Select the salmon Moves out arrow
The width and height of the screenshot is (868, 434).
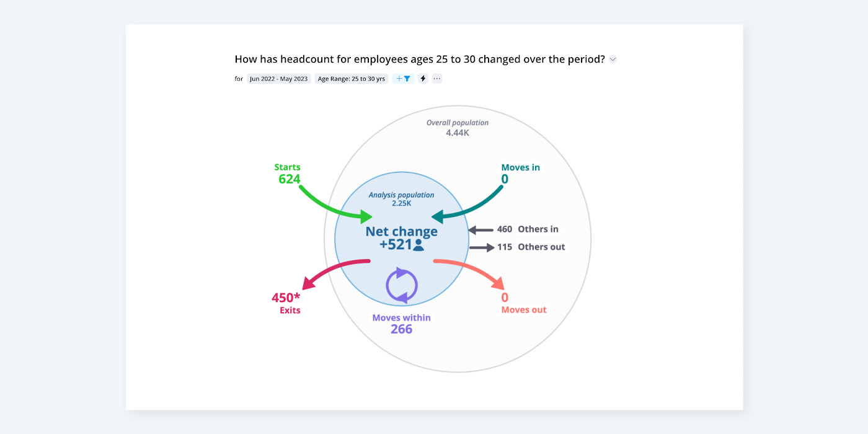[x=469, y=273]
